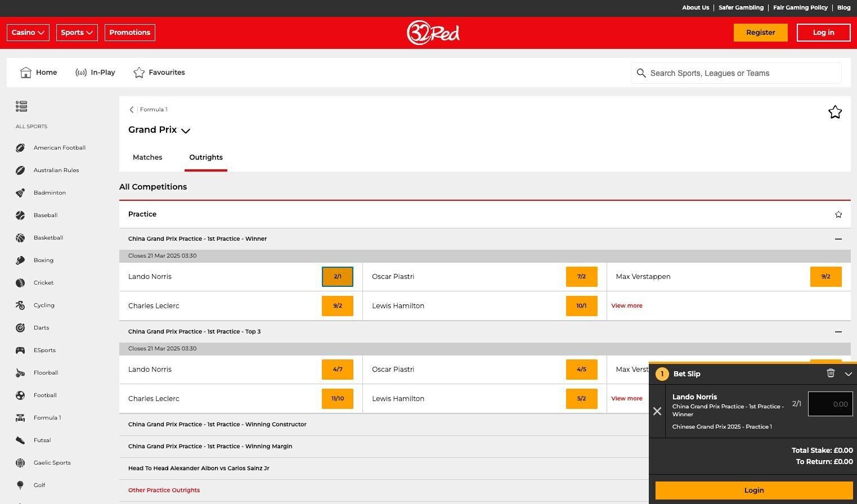Open the Casino dropdown menu
Screen dimensions: 857x504
point(28,33)
